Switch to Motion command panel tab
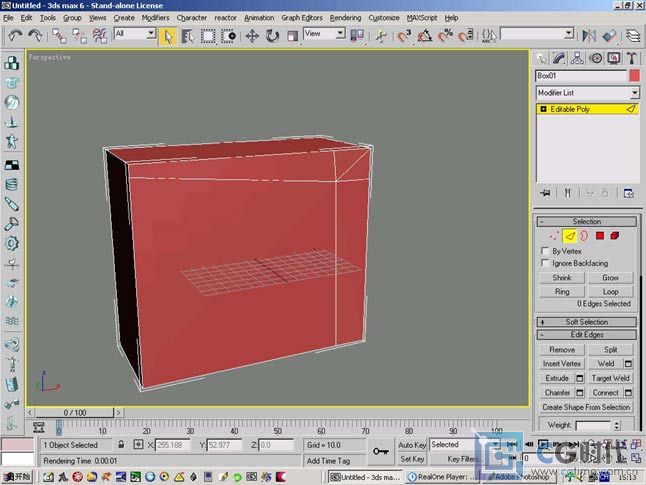Image resolution: width=646 pixels, height=485 pixels. tap(596, 59)
